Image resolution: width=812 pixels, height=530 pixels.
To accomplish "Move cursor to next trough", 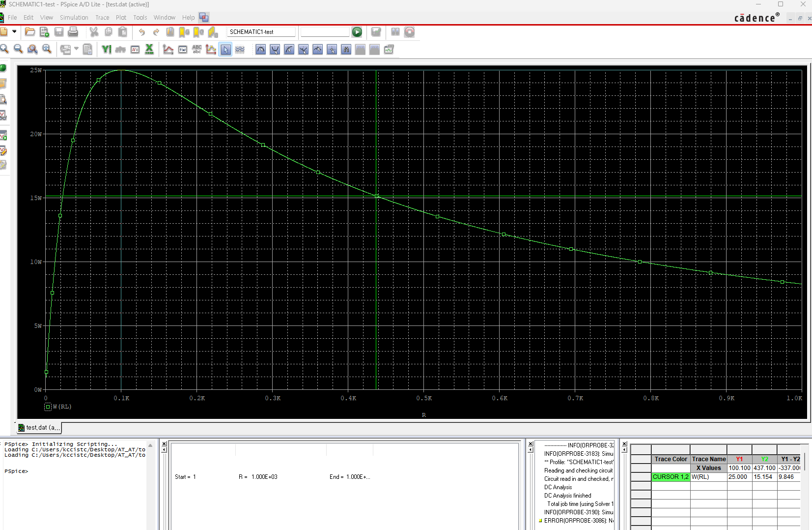I will pyautogui.click(x=275, y=49).
